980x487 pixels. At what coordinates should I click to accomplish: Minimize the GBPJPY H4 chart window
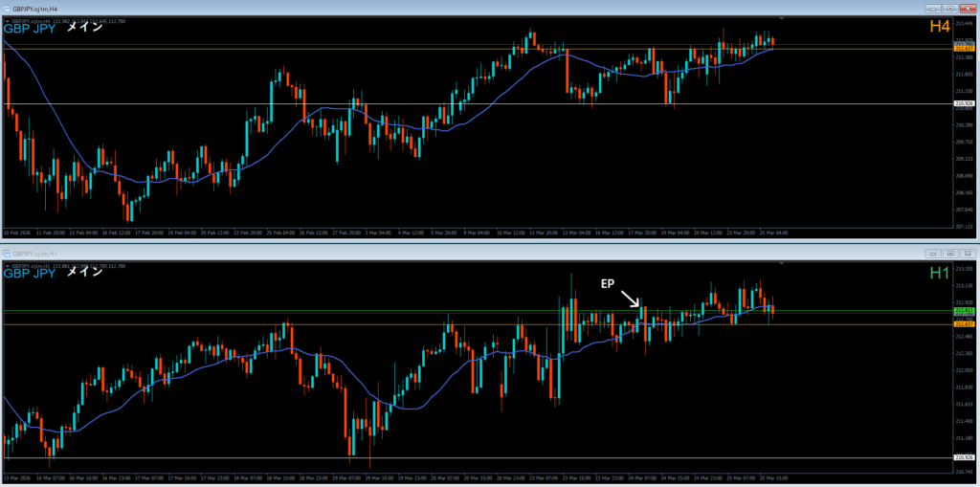pyautogui.click(x=934, y=9)
